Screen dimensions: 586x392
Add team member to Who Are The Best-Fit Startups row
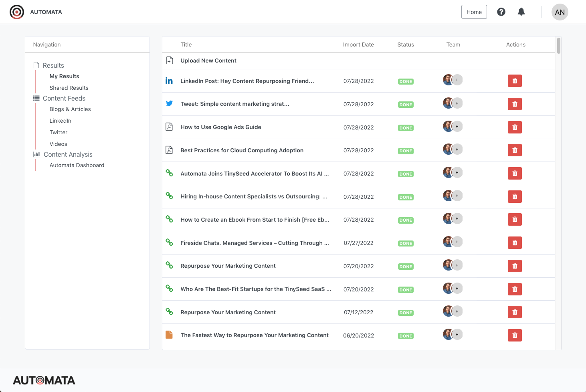(x=457, y=288)
